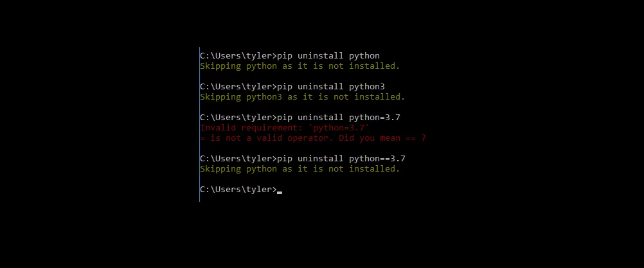
Task: Click the 'python=3.7' argument on the command line
Action: [374, 118]
